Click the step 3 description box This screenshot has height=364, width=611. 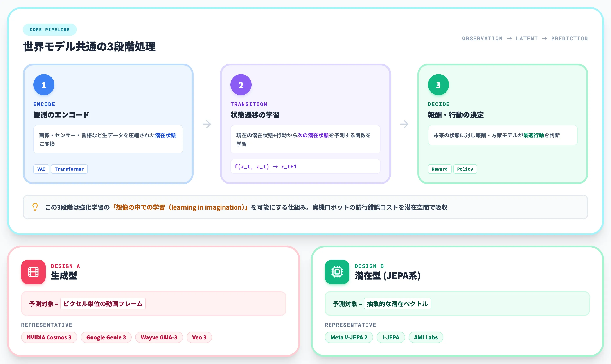pyautogui.click(x=503, y=135)
